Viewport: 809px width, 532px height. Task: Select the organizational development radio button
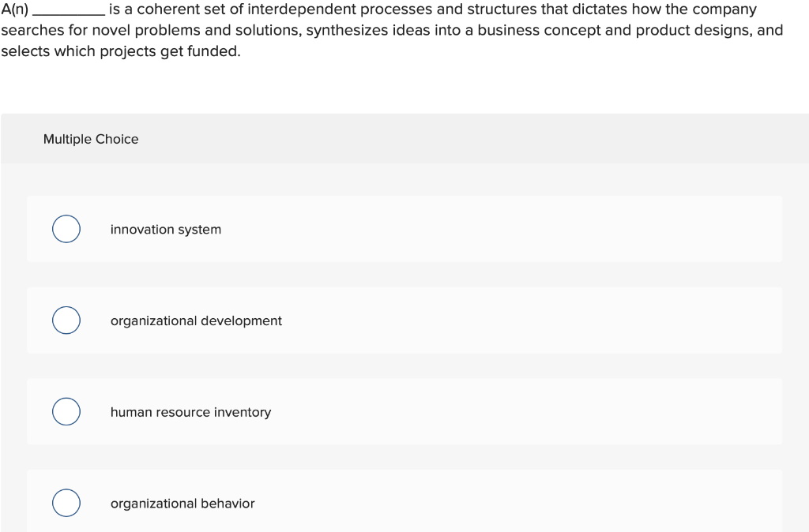(66, 320)
